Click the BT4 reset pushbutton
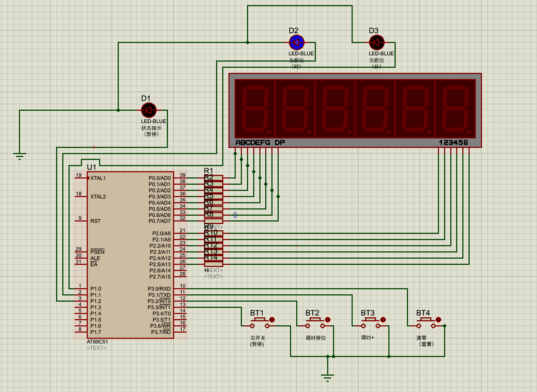 [x=426, y=323]
